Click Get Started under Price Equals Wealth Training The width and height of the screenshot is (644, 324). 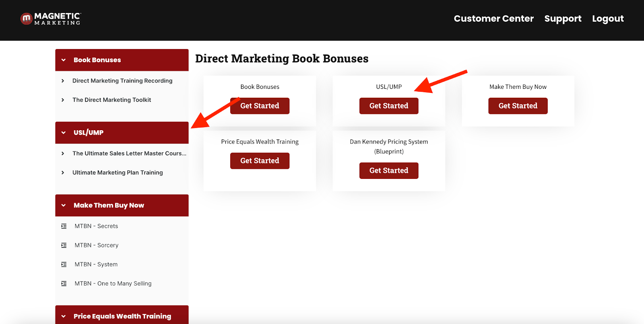tap(260, 161)
